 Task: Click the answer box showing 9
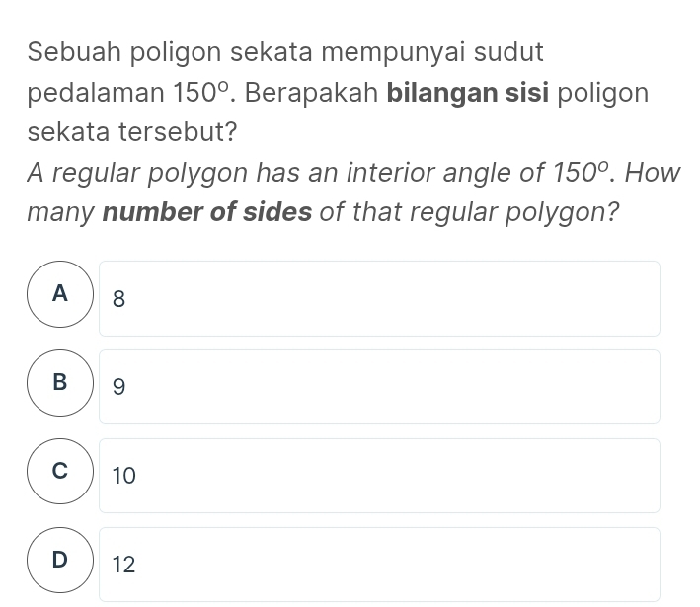click(x=379, y=388)
